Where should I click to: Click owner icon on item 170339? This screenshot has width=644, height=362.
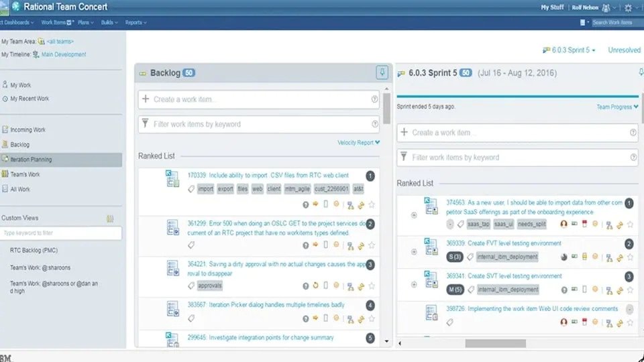306,205
